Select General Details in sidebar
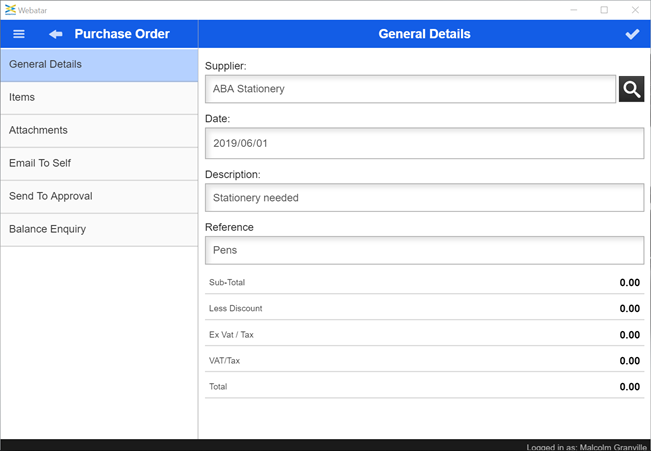The height and width of the screenshot is (451, 651). click(99, 65)
